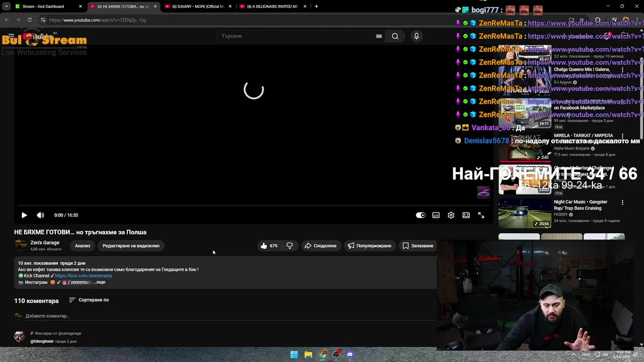The image size is (644, 362).
Task: Click the browser address bar URL
Action: click(98, 20)
